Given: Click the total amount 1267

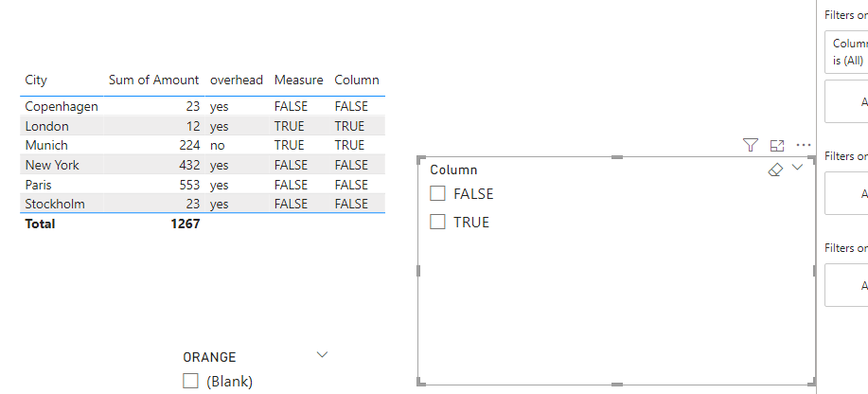Looking at the screenshot, I should pos(186,224).
